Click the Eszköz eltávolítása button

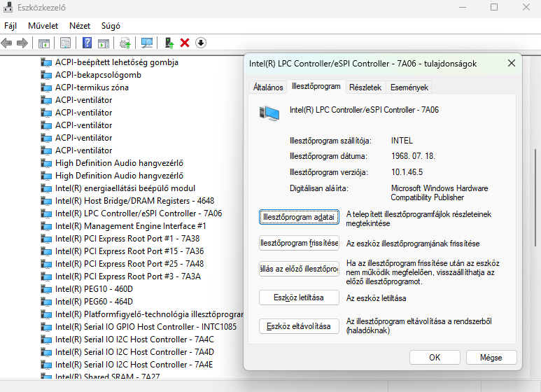coord(299,326)
